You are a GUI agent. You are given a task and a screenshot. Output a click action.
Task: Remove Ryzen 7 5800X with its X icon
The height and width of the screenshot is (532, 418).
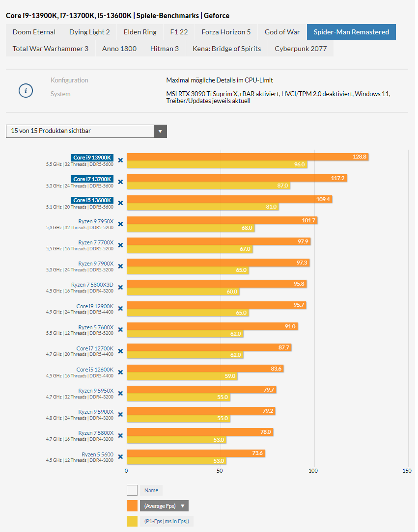tap(120, 435)
